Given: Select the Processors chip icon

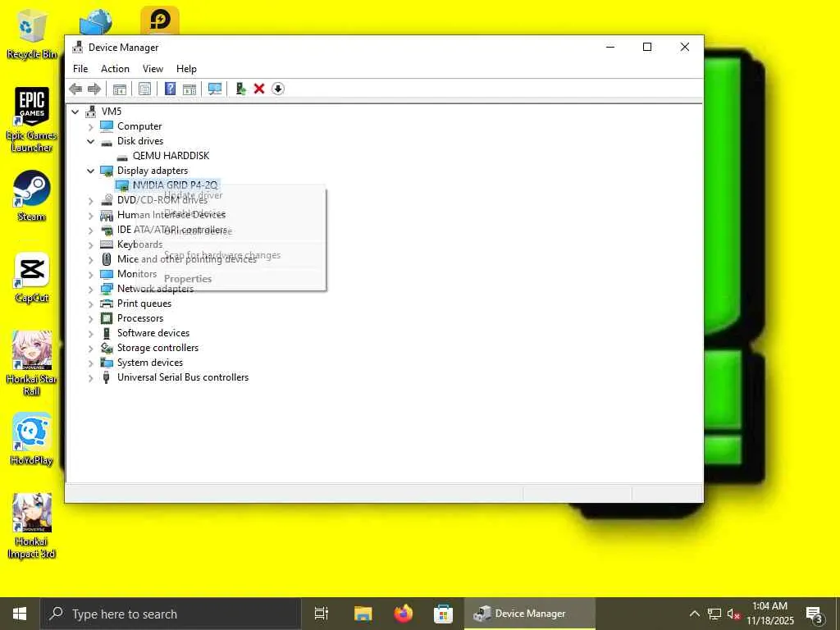Looking at the screenshot, I should 107,318.
